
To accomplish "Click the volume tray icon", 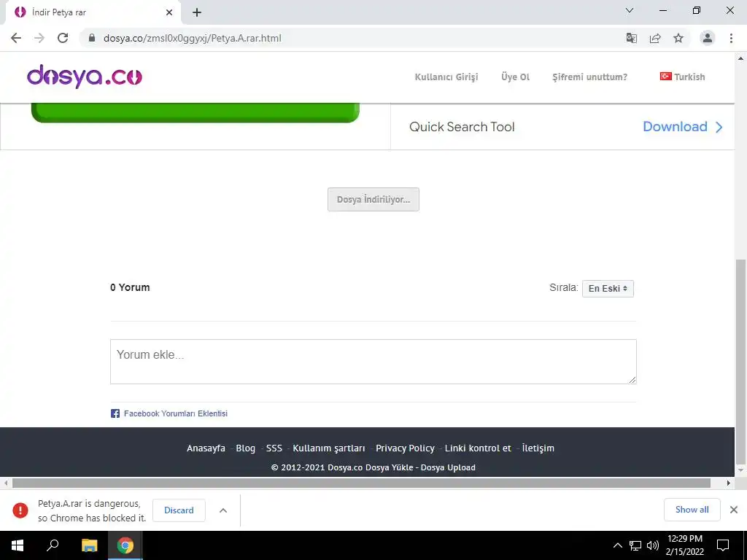I will click(x=652, y=545).
